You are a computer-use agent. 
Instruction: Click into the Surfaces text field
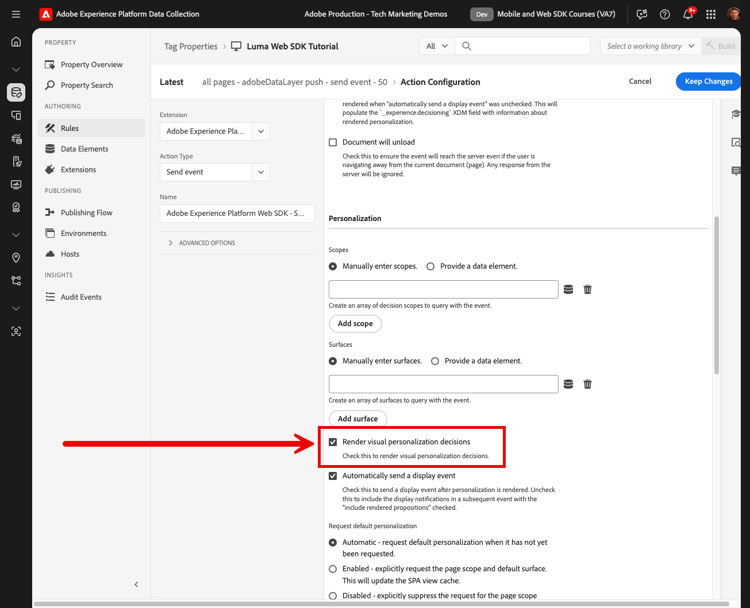point(443,384)
